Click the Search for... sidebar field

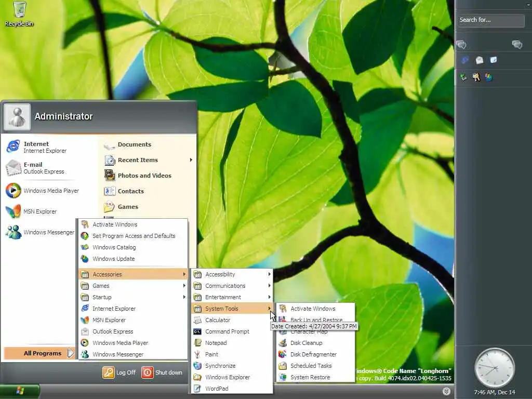pyautogui.click(x=490, y=20)
